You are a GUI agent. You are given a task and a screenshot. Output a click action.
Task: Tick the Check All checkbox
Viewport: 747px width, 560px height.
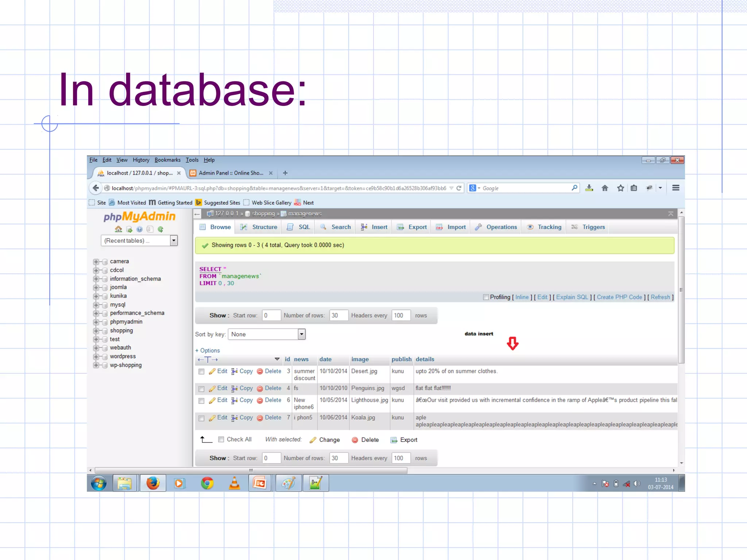[x=221, y=439]
